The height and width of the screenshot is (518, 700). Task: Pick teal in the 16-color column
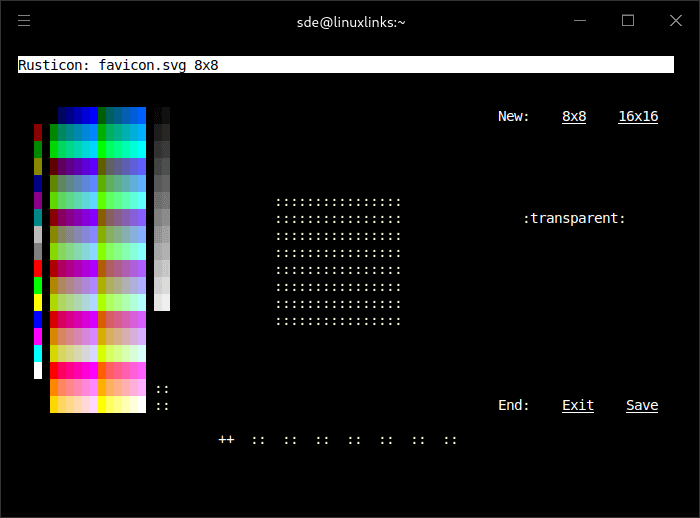[38, 217]
